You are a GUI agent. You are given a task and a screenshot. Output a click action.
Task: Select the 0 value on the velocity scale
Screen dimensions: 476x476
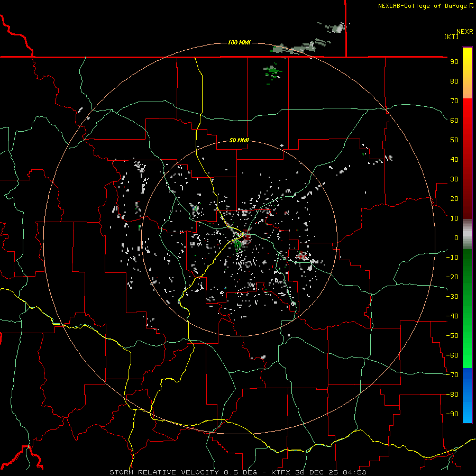tap(456, 238)
